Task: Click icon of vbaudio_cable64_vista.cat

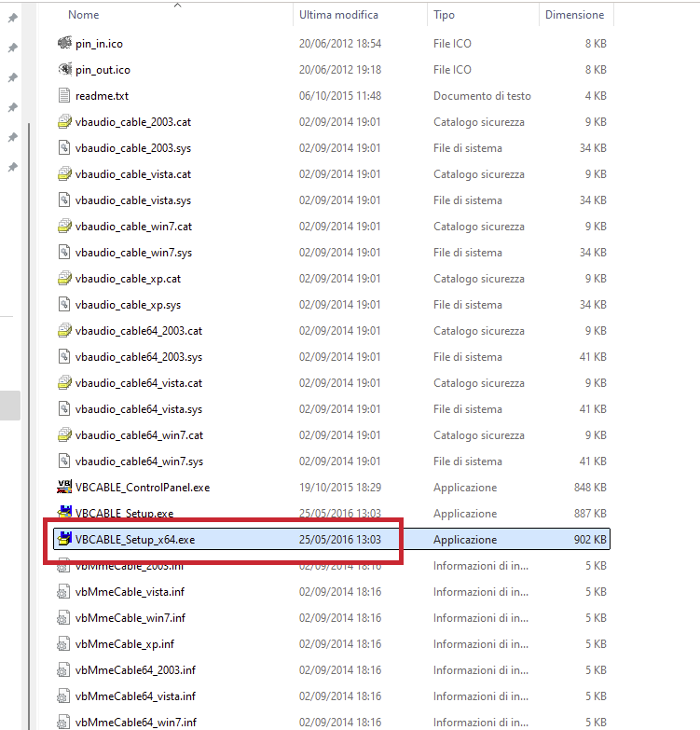Action: tap(64, 381)
